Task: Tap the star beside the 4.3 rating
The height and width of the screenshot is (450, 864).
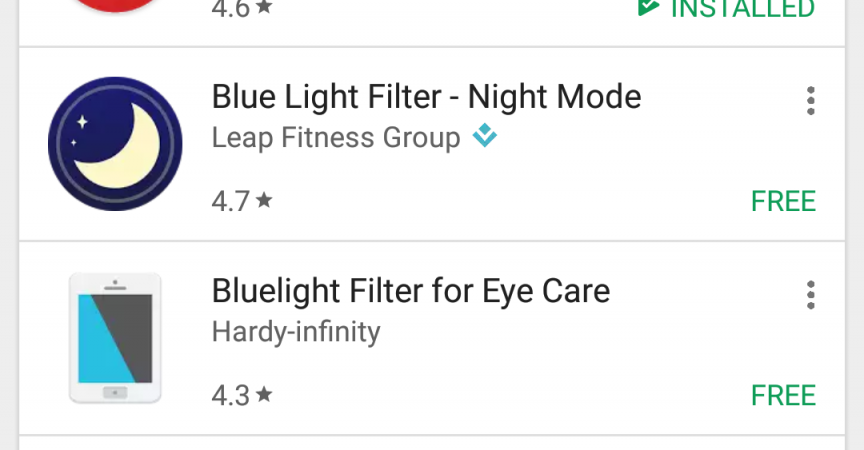Action: (264, 394)
